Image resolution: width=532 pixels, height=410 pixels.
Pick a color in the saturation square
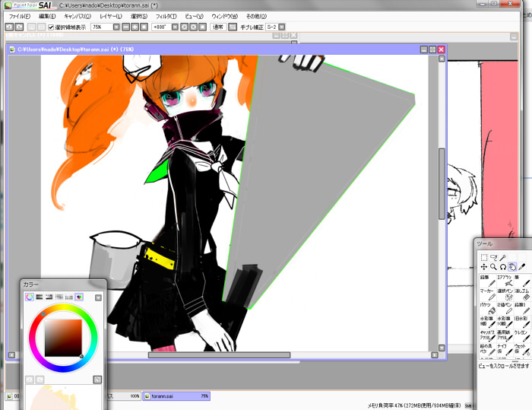pos(63,338)
